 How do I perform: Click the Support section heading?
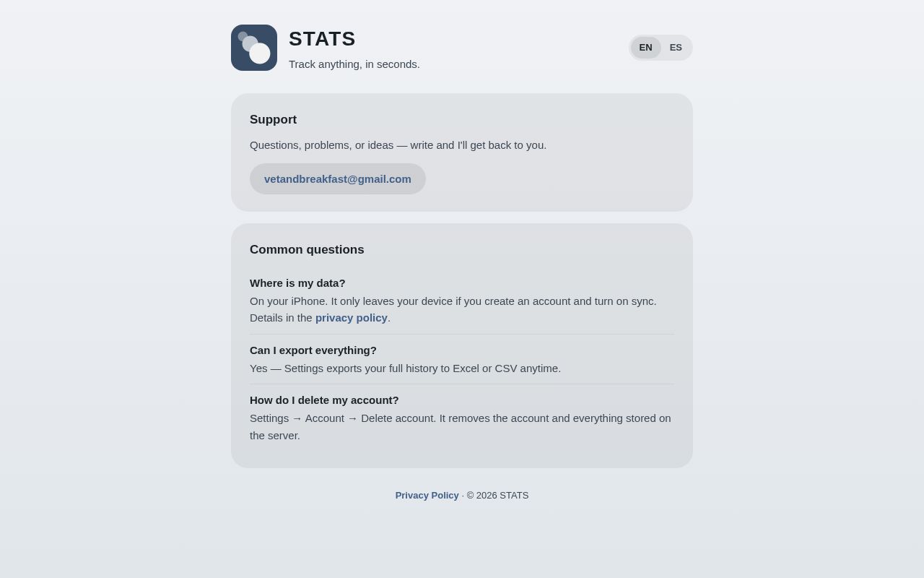tap(273, 120)
